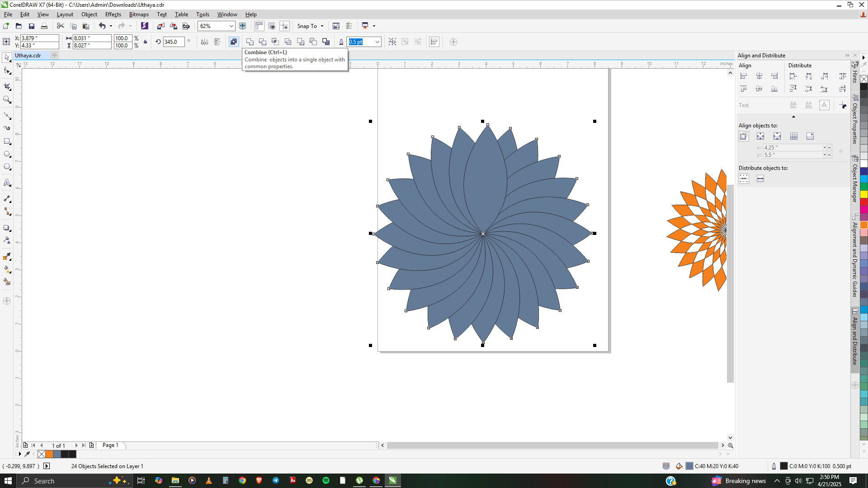
Task: Select the Shape tool
Action: [x=7, y=71]
